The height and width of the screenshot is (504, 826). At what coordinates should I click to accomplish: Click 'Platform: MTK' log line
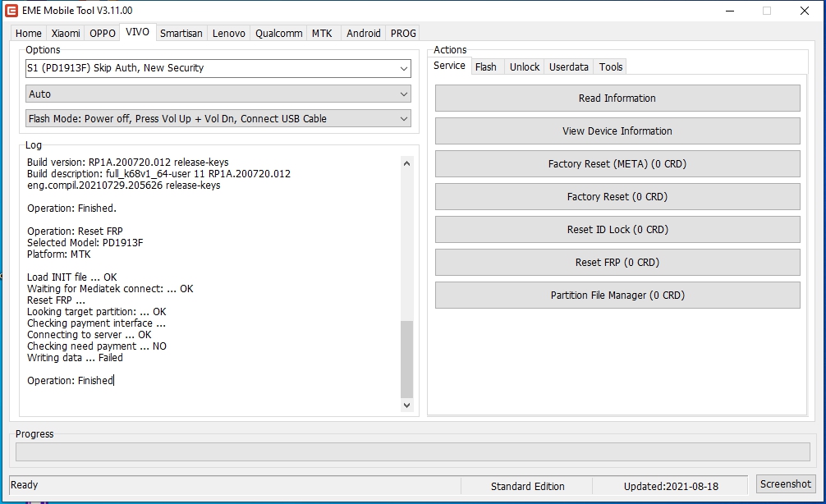click(x=58, y=254)
